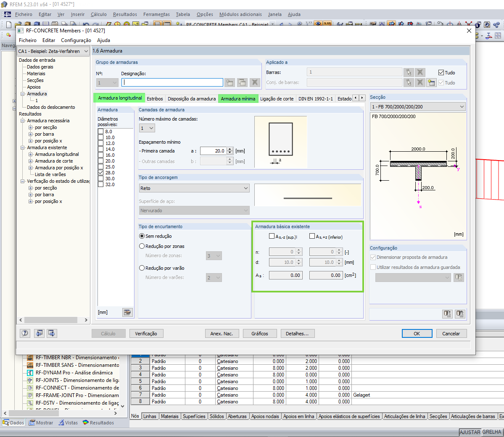504x437 pixels.
Task: Open CA1 design case dropdown
Action: [x=86, y=51]
